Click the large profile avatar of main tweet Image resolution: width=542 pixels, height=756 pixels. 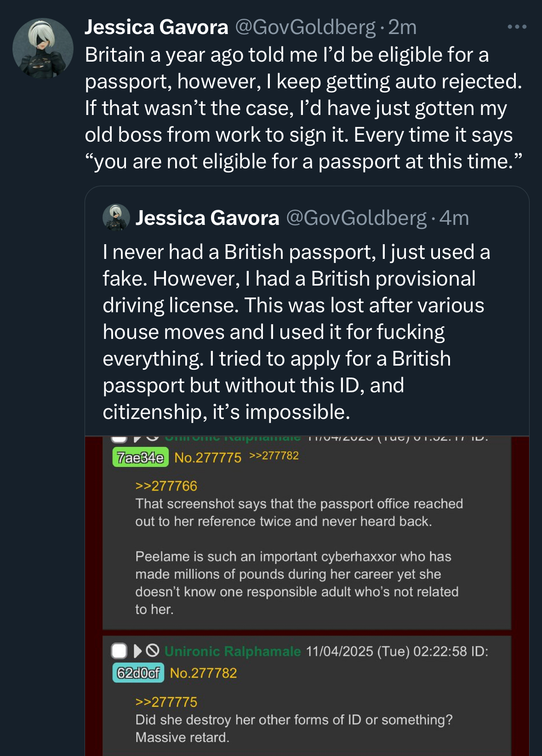(x=43, y=48)
